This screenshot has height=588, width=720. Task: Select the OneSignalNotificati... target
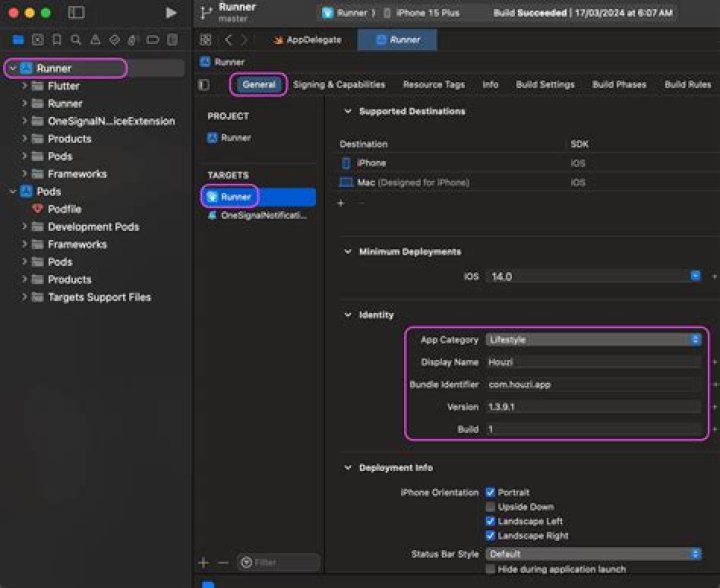[x=258, y=215]
